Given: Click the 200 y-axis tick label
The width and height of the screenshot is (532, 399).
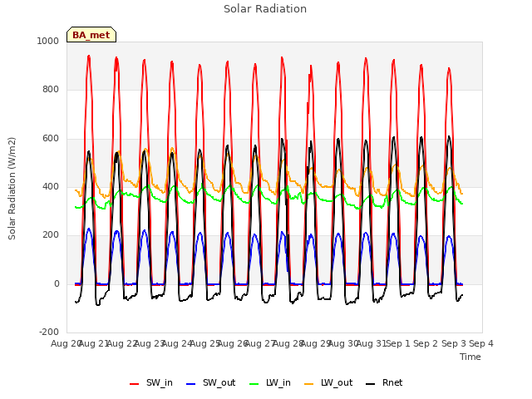Looking at the screenshot, I should 51,234.
